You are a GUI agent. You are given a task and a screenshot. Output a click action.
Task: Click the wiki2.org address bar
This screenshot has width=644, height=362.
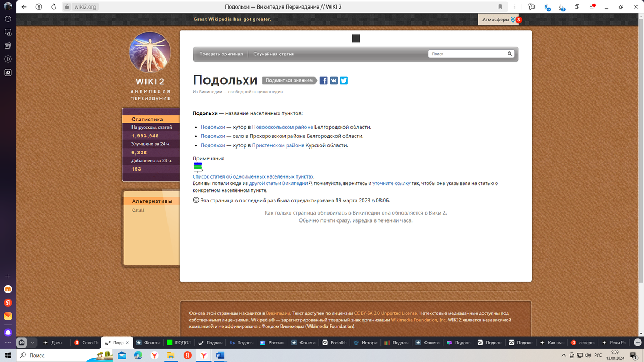click(86, 7)
